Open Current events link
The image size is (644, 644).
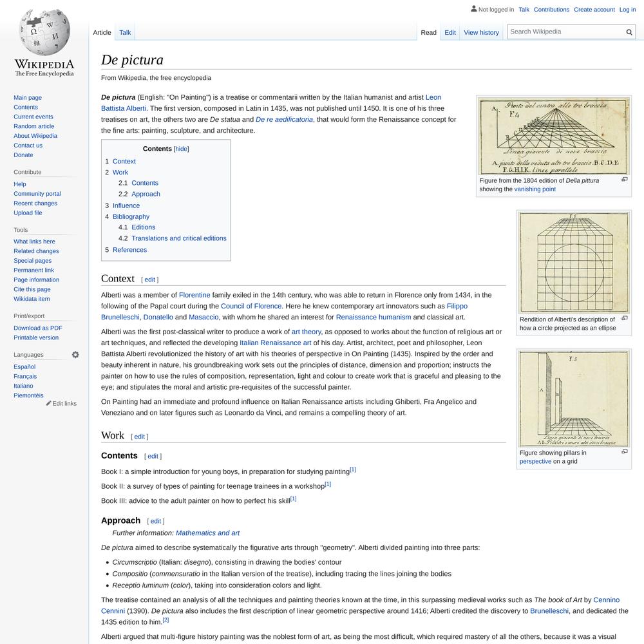coord(33,117)
